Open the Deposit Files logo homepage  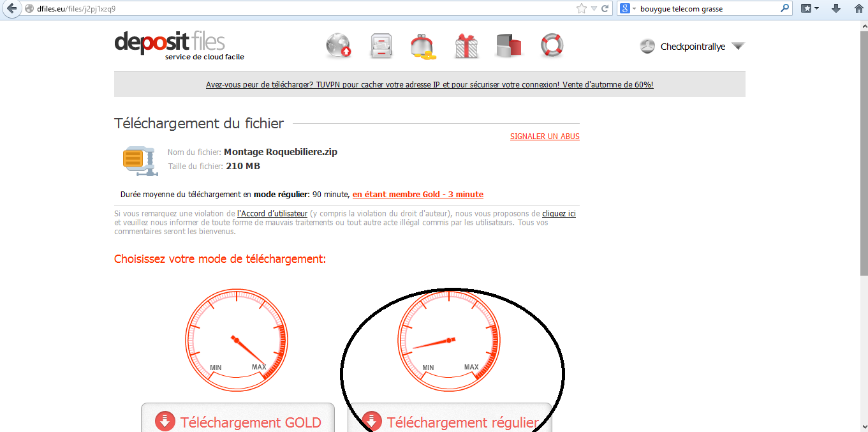[179, 45]
